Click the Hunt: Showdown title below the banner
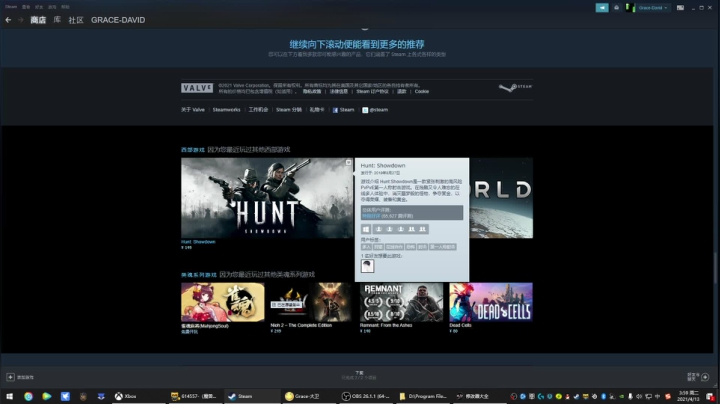This screenshot has width=720, height=404. (198, 241)
